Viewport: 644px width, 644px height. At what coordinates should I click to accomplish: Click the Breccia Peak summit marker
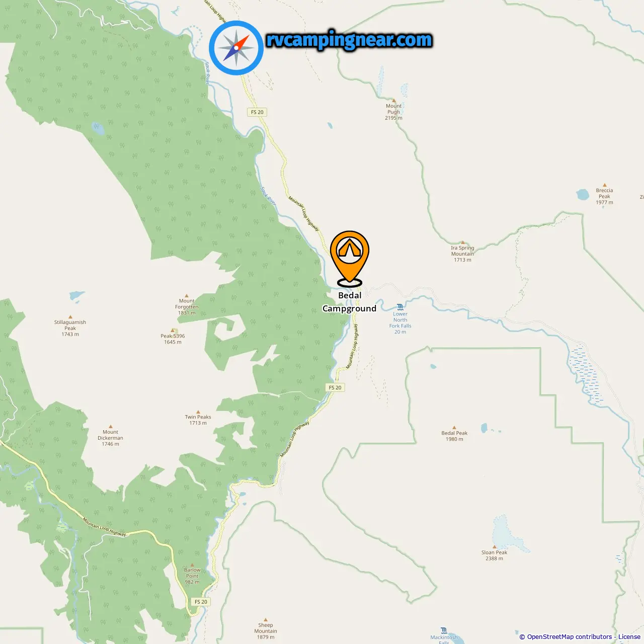point(604,185)
